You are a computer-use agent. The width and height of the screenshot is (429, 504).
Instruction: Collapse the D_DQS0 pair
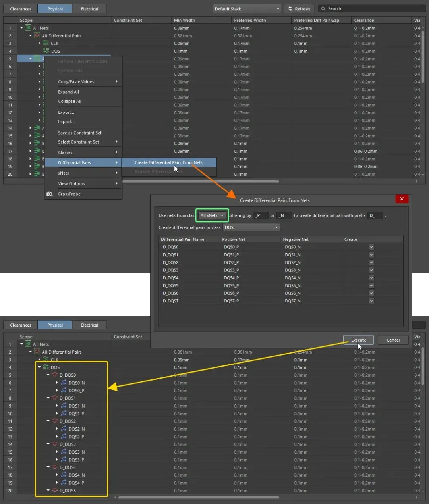48,375
